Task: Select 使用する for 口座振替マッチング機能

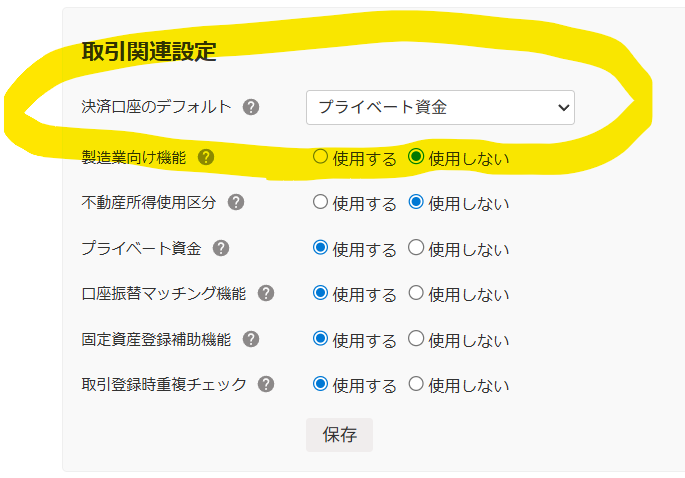Action: tap(320, 293)
